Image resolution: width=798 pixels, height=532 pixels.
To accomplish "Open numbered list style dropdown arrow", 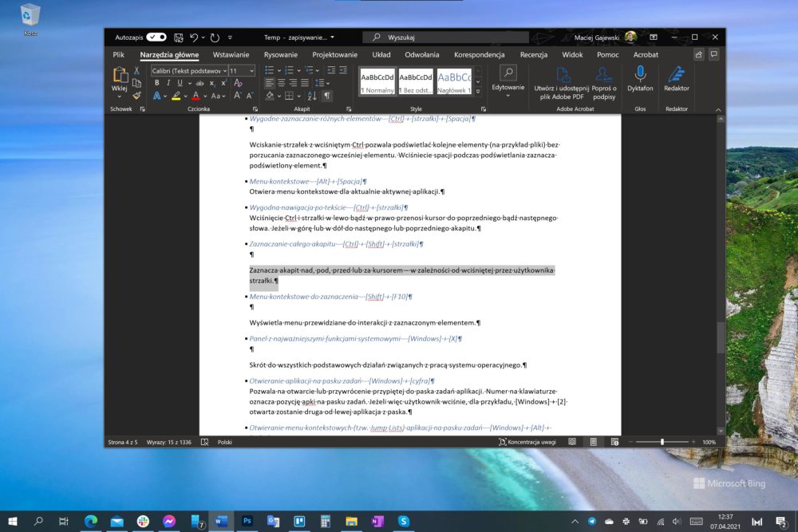I will pyautogui.click(x=298, y=70).
